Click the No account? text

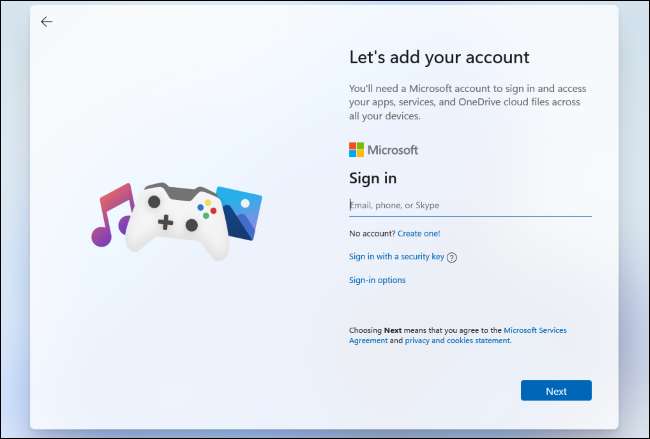tap(372, 234)
